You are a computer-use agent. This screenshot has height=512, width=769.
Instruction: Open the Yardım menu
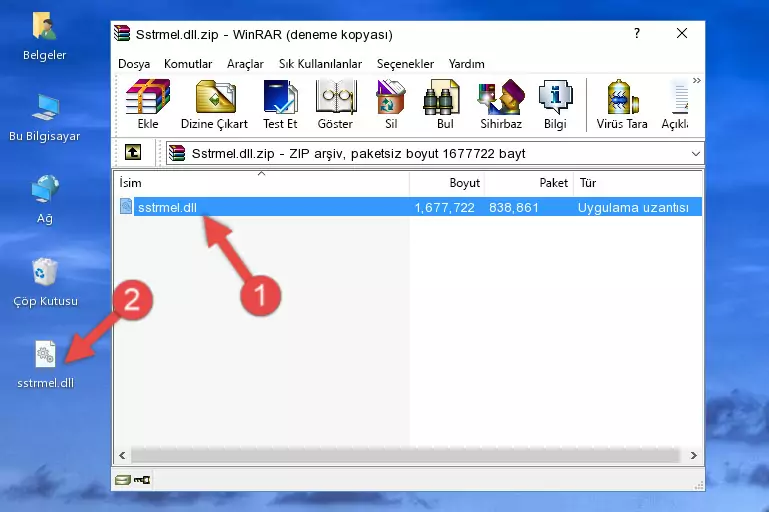click(x=466, y=64)
